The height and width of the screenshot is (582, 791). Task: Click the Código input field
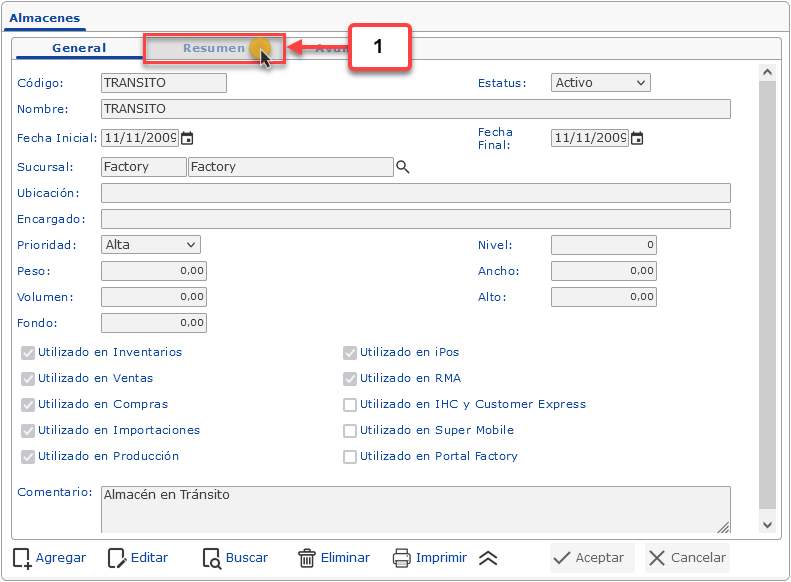click(164, 83)
